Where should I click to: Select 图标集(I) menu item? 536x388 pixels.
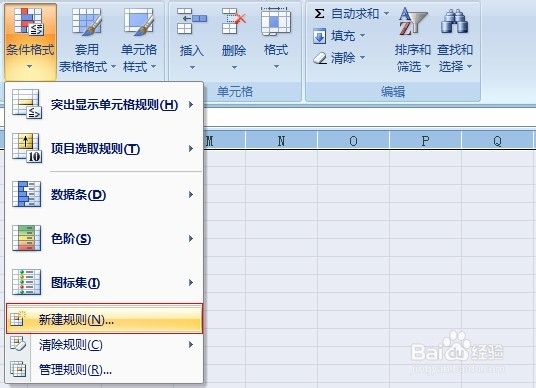[x=105, y=282]
